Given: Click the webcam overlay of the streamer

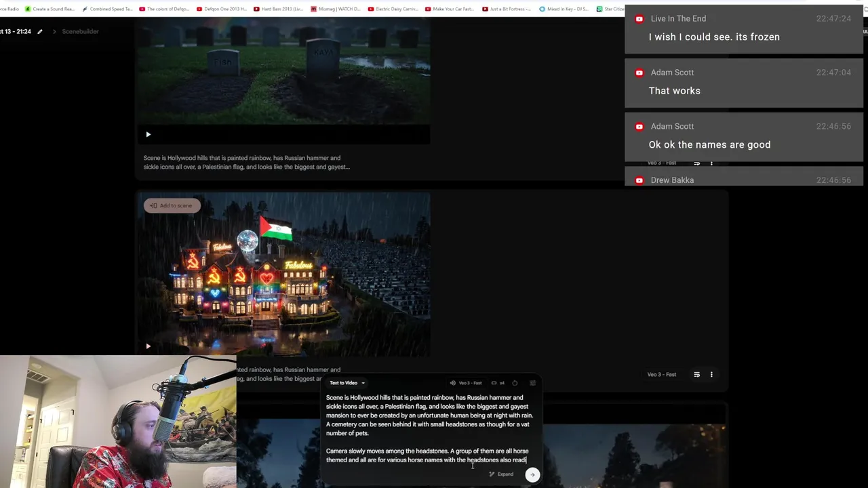Looking at the screenshot, I should (118, 422).
